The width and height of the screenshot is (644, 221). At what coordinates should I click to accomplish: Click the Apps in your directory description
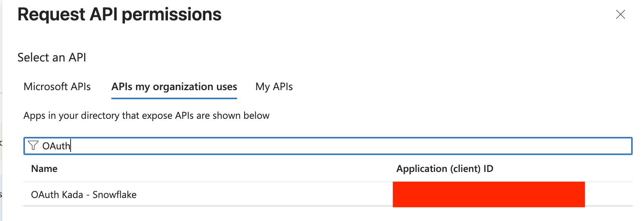point(146,115)
